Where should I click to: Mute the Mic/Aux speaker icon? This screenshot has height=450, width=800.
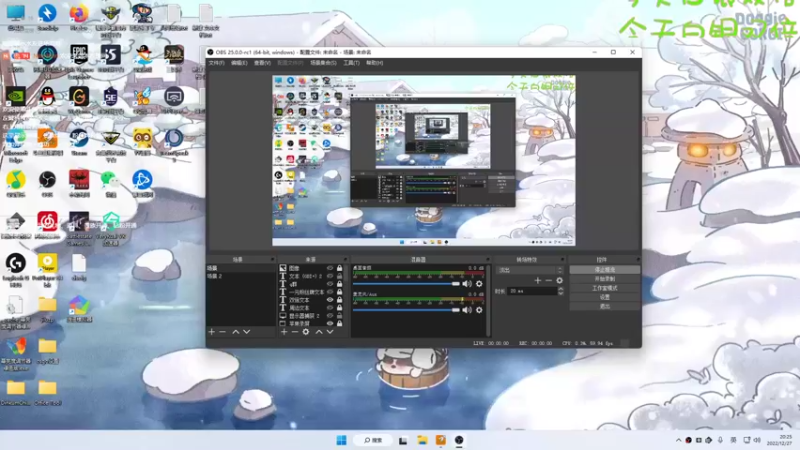(x=467, y=310)
